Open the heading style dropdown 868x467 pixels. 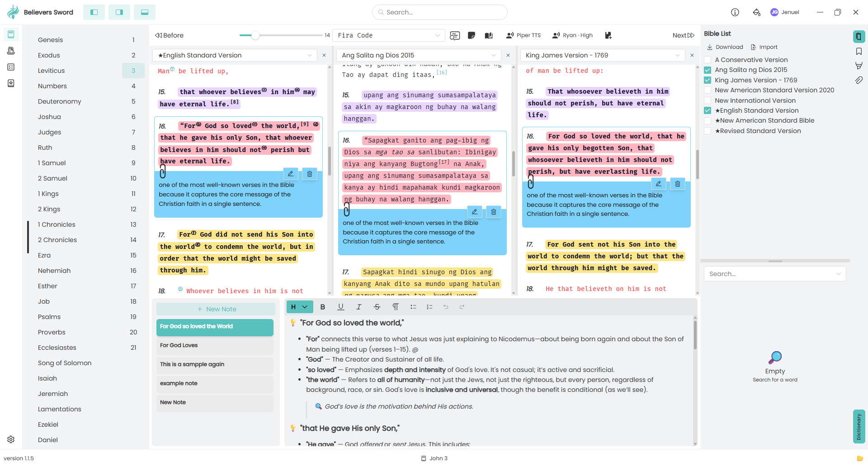tap(299, 307)
